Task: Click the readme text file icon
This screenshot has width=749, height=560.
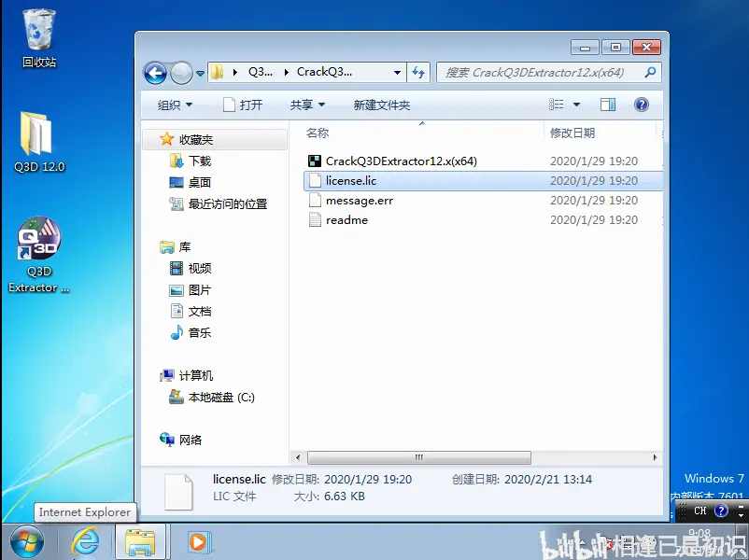Action: (x=315, y=220)
